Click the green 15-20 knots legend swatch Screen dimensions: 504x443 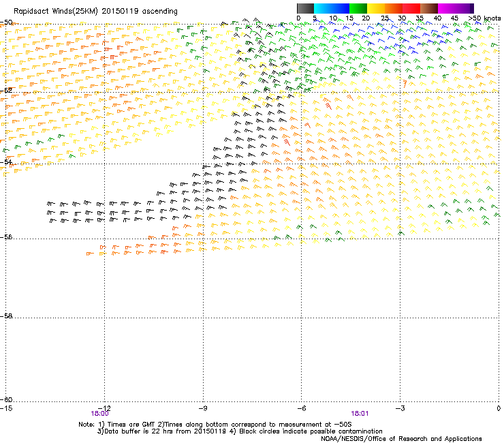pyautogui.click(x=358, y=8)
